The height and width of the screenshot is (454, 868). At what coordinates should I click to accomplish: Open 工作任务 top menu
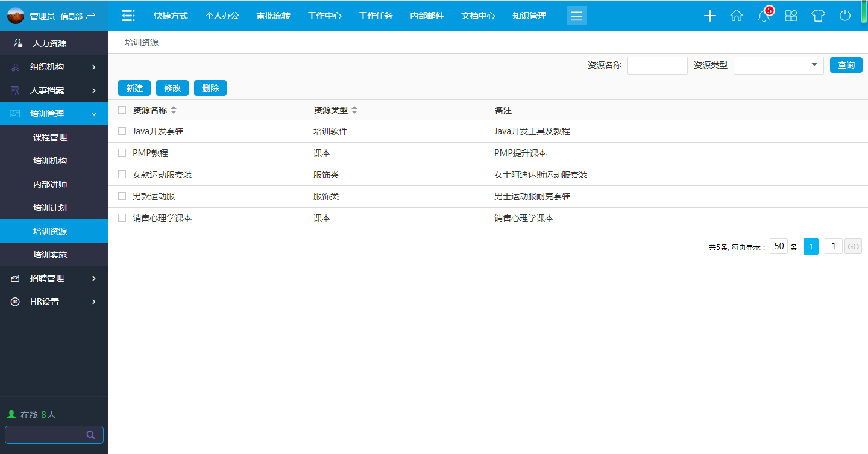376,16
